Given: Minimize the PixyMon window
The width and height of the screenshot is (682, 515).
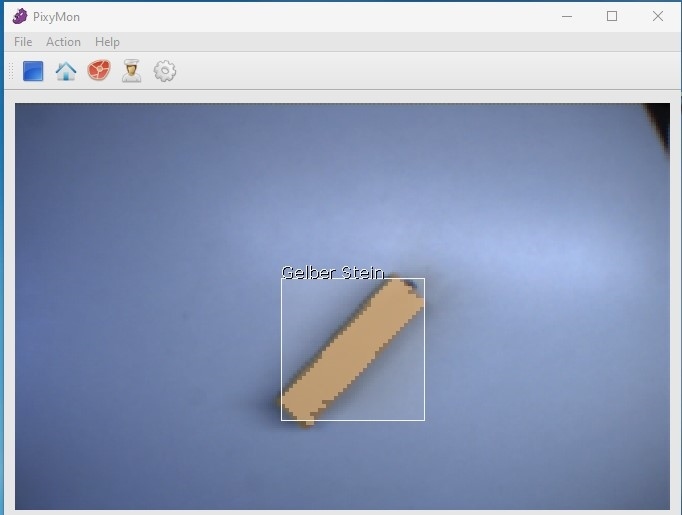Looking at the screenshot, I should coord(567,17).
